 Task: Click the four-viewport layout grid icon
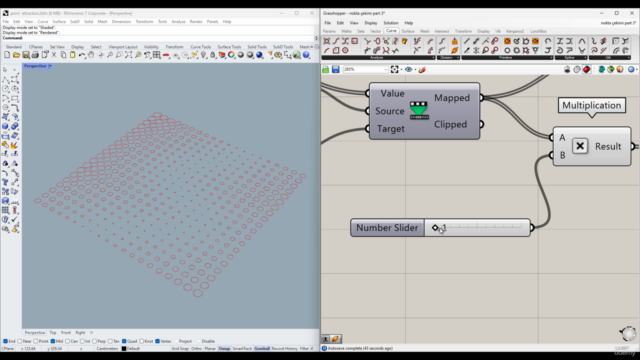point(157,55)
